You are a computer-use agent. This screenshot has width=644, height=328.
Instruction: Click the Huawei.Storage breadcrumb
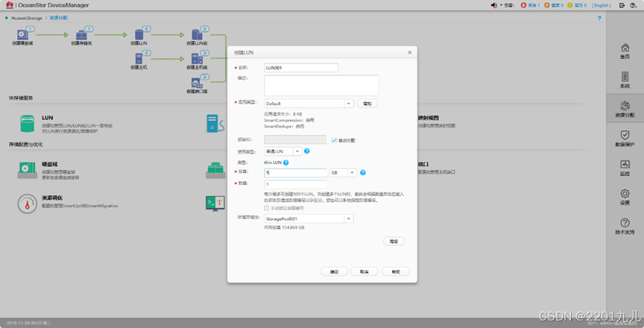pos(27,18)
